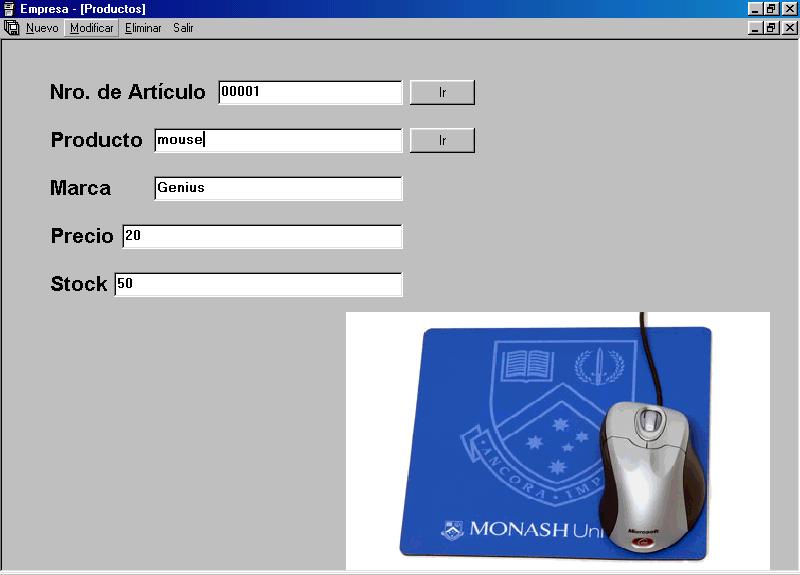
Task: Minimize the Empresa main window
Action: [755, 9]
